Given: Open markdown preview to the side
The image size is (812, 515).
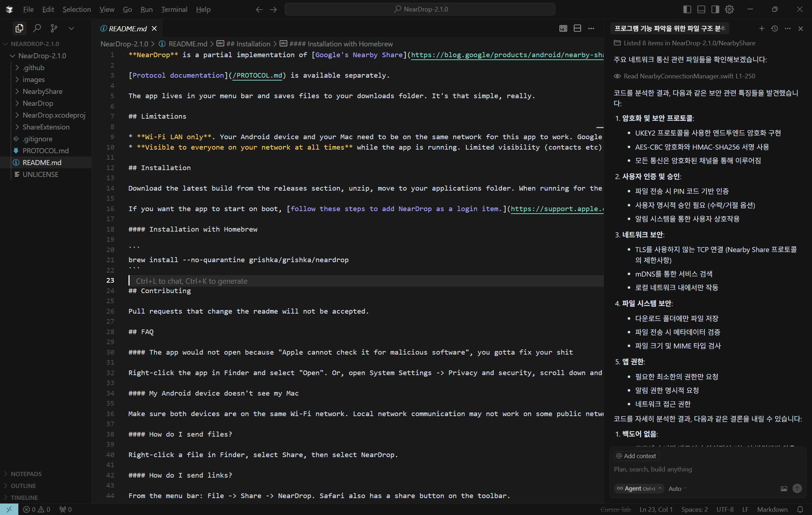Looking at the screenshot, I should 563,28.
